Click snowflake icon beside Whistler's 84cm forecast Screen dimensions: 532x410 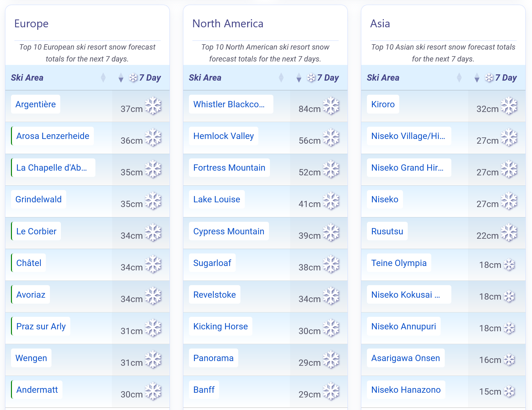[x=331, y=106]
